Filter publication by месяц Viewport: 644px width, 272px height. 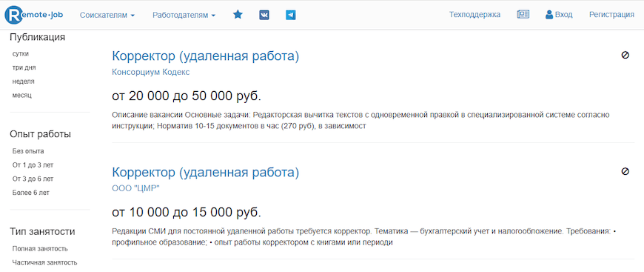[x=21, y=96]
